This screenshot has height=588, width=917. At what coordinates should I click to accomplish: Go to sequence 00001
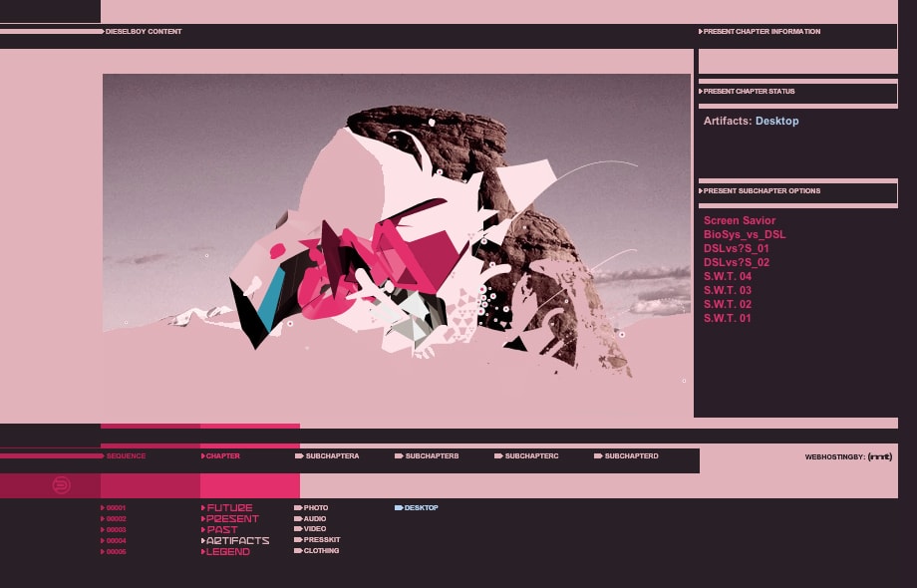tap(114, 508)
